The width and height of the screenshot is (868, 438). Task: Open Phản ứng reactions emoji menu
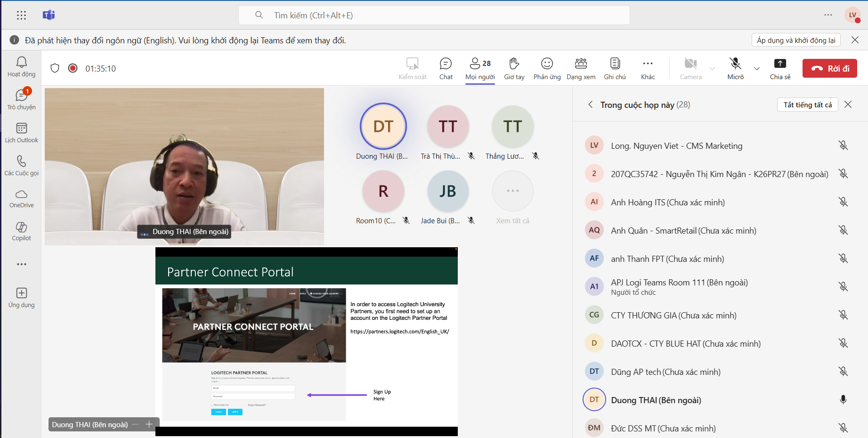pos(547,68)
